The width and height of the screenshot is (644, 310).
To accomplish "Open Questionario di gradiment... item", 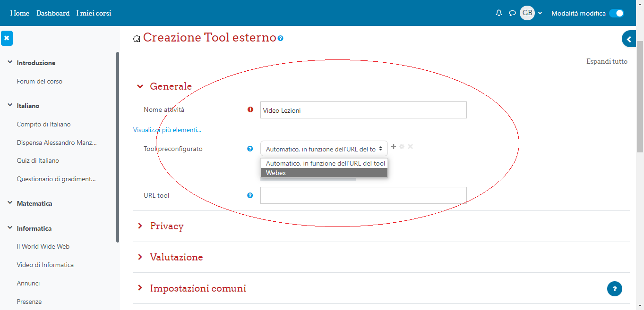I will click(56, 179).
